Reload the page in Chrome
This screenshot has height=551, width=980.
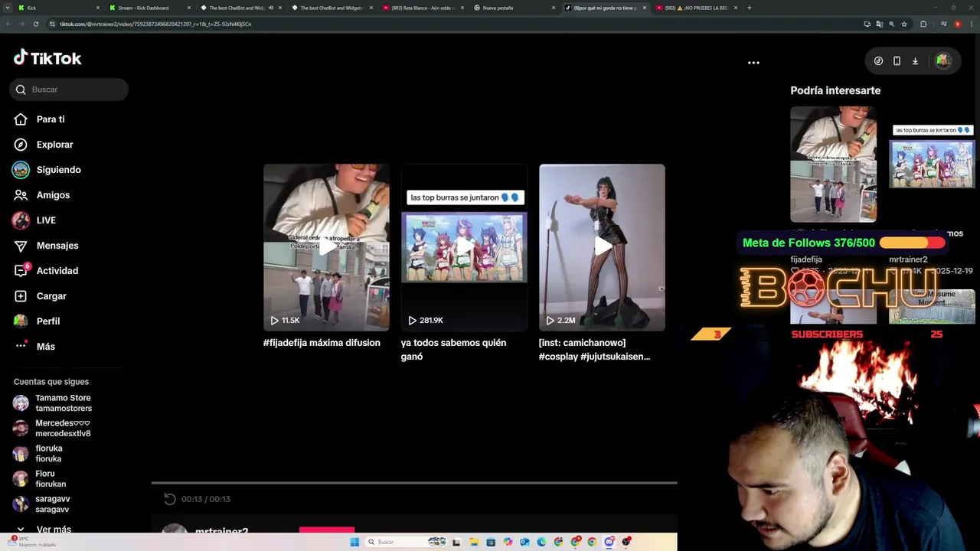tap(35, 24)
